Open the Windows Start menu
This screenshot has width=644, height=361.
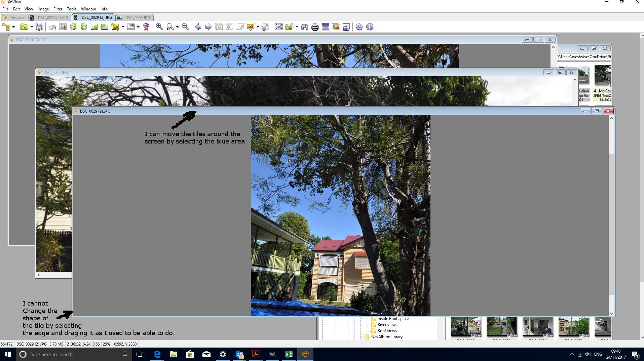coord(8,354)
